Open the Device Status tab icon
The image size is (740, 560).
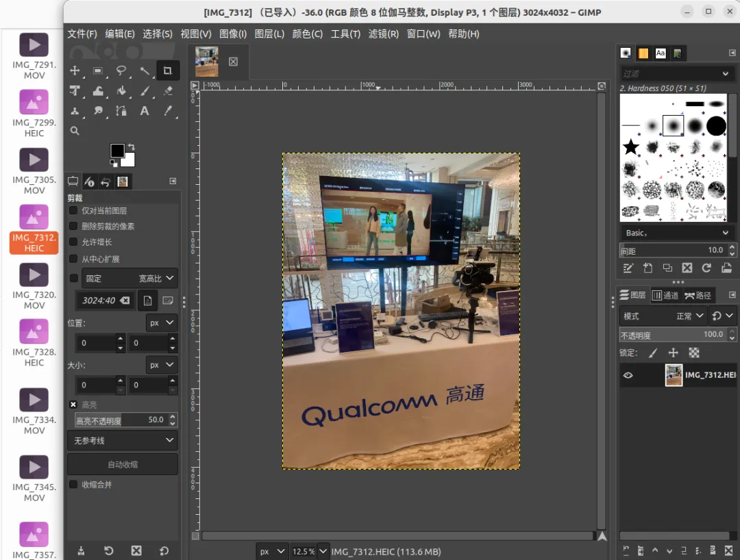pos(89,182)
